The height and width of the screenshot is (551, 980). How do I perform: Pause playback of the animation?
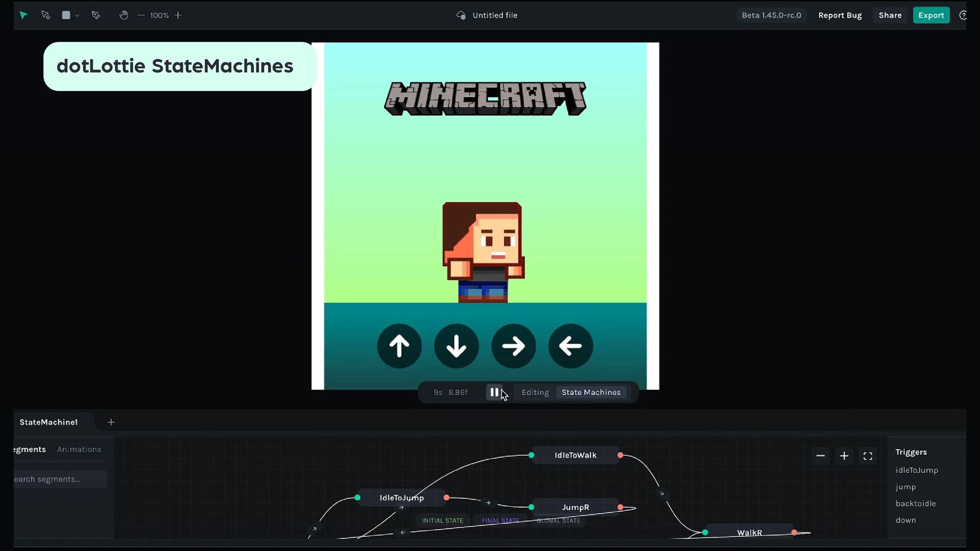494,392
